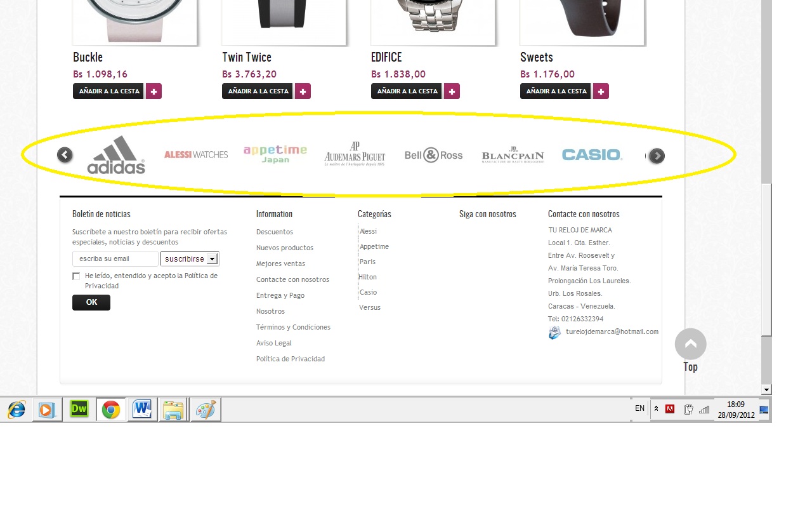Click the next arrow in the brand carousel
Screen dimensions: 812x508
click(x=657, y=156)
